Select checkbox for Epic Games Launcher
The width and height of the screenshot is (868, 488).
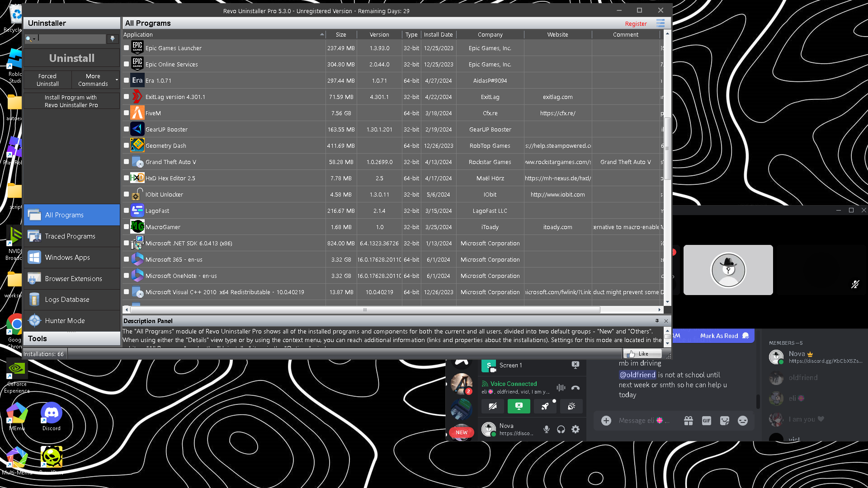click(127, 48)
